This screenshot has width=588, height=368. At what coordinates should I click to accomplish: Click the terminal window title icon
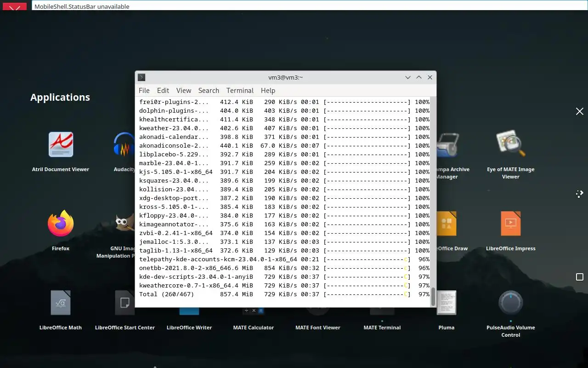142,77
